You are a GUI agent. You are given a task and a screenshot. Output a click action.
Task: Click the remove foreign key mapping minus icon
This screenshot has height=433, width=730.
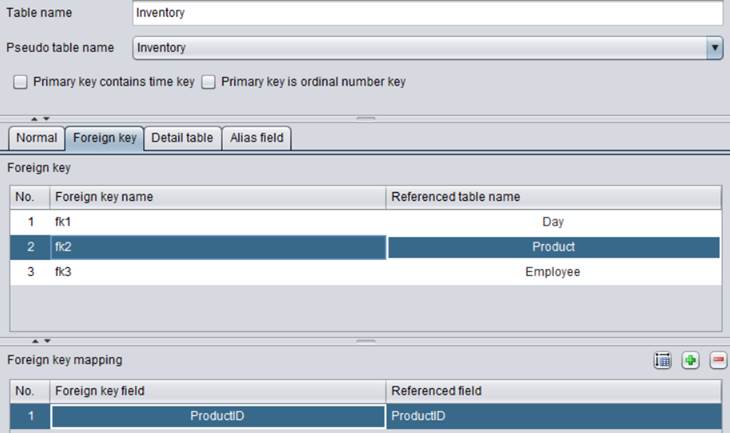(718, 360)
